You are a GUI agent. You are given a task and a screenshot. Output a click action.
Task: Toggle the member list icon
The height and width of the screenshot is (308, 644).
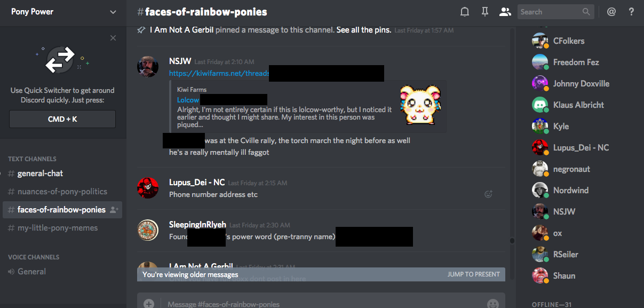pos(505,12)
